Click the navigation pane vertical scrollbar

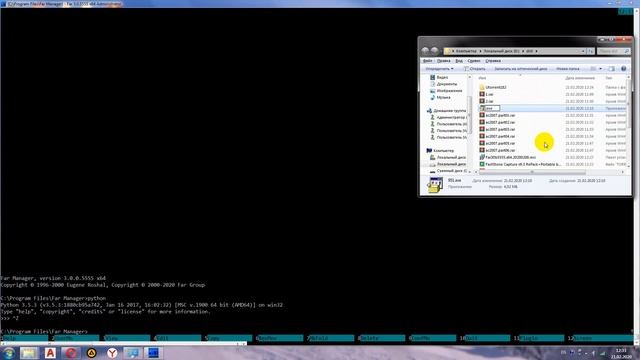click(469, 114)
